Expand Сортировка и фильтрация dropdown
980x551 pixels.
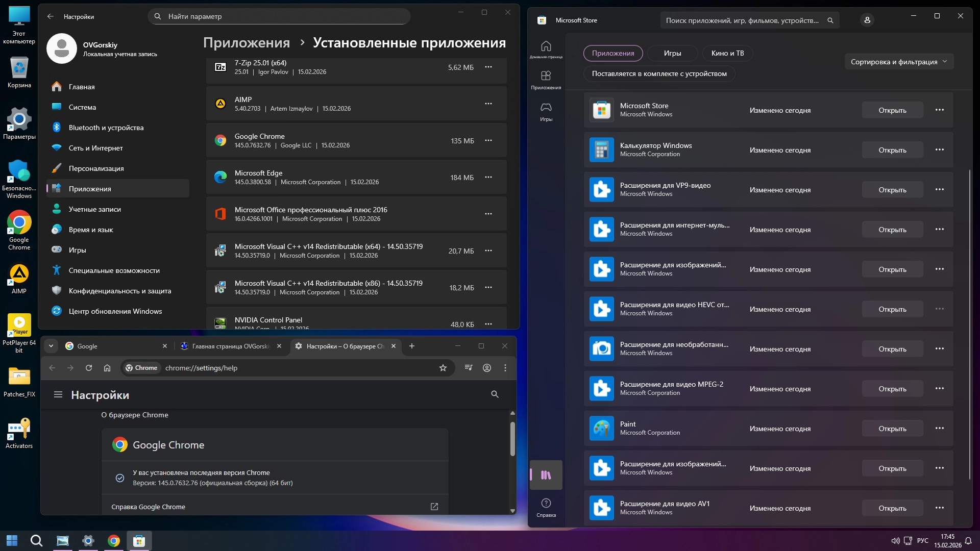(x=898, y=62)
